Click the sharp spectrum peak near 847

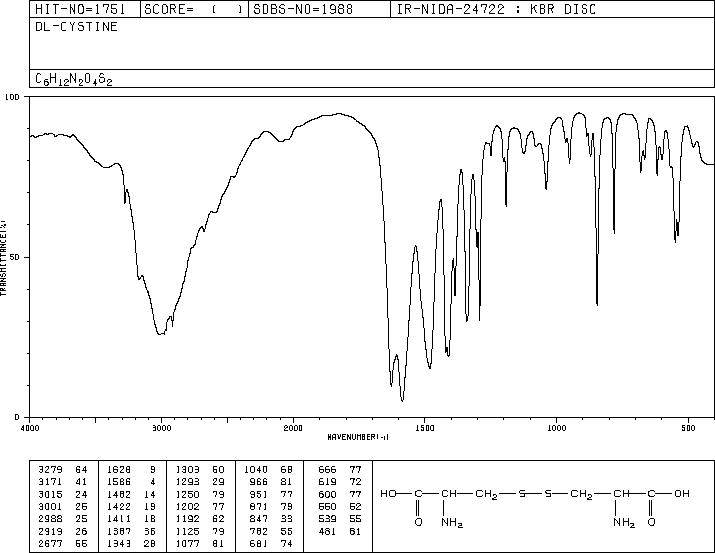tap(597, 303)
